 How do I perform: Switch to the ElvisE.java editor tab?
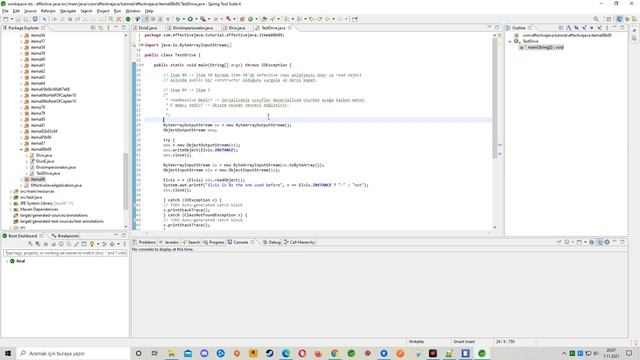[147, 28]
